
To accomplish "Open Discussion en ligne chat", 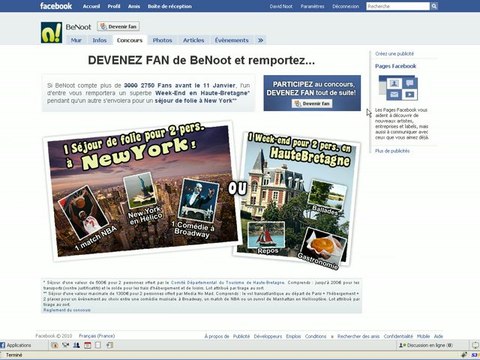I will point(425,345).
